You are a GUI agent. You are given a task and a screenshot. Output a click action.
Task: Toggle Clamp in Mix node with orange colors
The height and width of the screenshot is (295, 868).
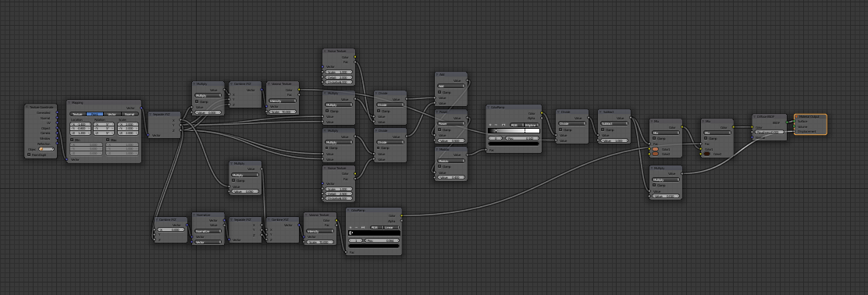click(x=654, y=138)
